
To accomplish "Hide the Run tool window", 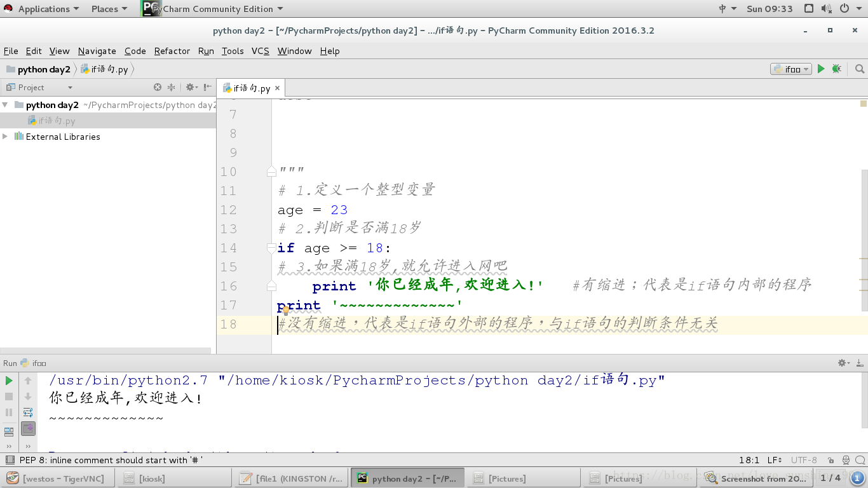I will 860,363.
